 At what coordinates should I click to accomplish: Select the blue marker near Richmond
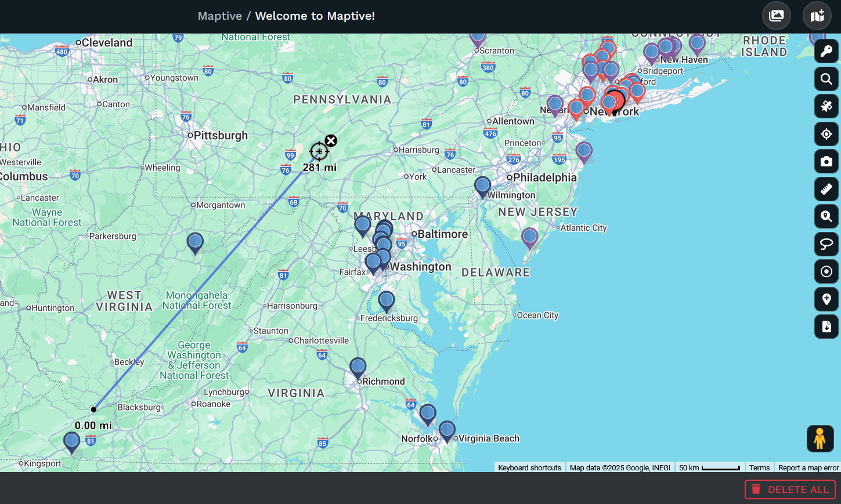point(358,368)
